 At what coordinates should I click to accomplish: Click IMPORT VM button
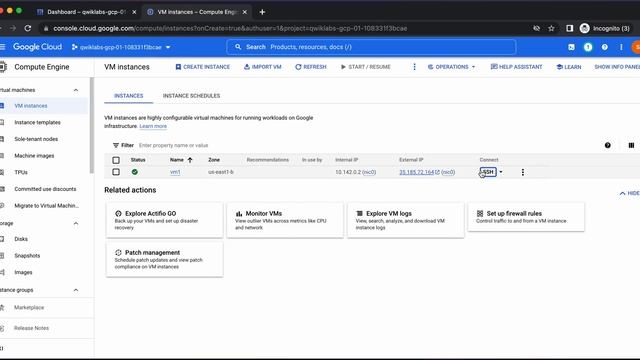[262, 67]
